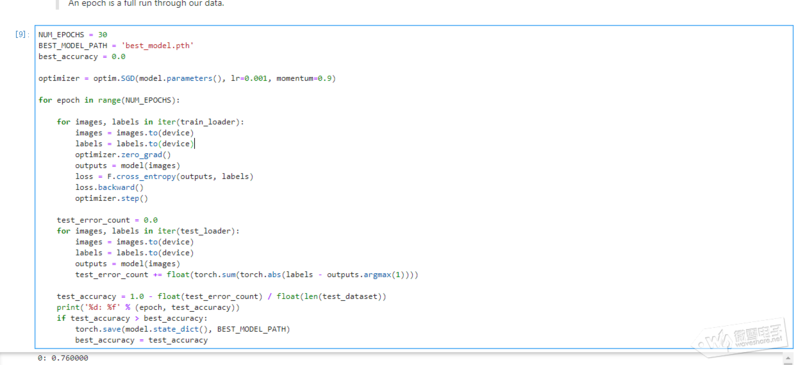
Task: Click the optimizer.step() line
Action: [111, 199]
